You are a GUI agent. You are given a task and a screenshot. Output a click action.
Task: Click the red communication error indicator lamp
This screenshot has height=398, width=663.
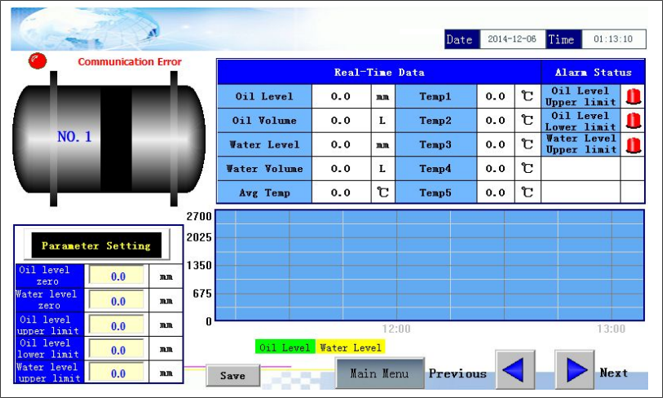(37, 61)
